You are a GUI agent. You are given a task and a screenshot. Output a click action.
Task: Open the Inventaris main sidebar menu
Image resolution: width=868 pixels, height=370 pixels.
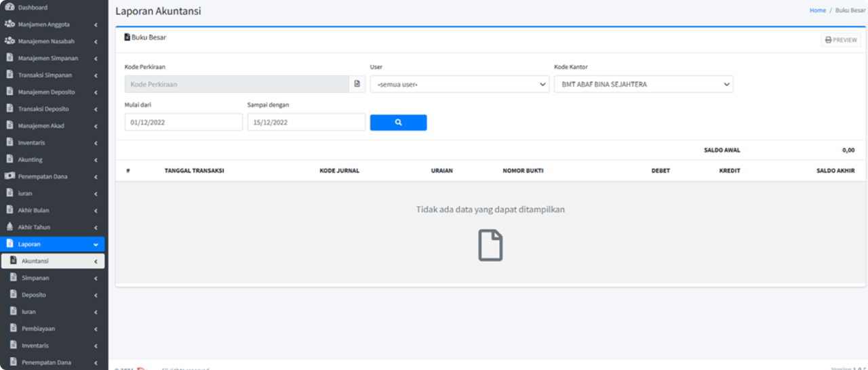(x=32, y=142)
